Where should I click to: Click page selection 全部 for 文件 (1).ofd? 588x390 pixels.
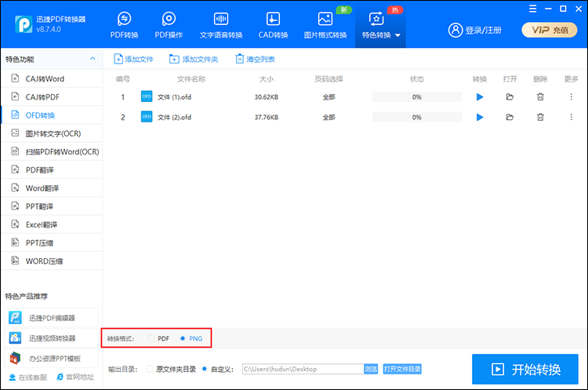[328, 97]
